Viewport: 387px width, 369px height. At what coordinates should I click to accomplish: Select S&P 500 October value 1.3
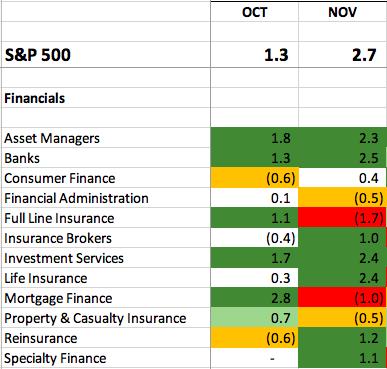(x=254, y=55)
